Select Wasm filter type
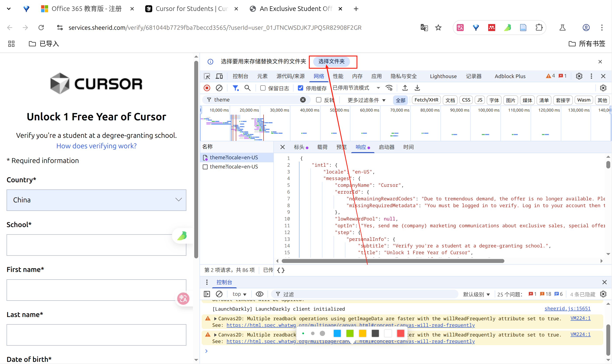This screenshot has height=364, width=612. pyautogui.click(x=584, y=100)
